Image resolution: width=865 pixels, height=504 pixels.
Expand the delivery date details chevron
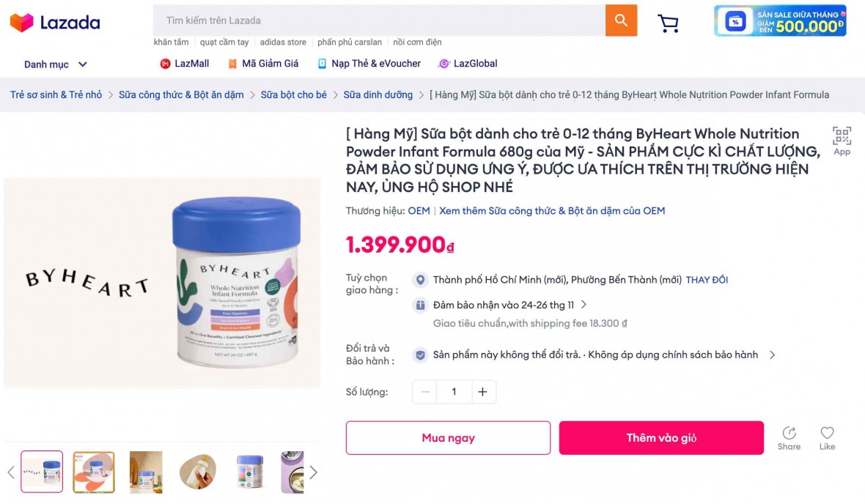pos(583,305)
